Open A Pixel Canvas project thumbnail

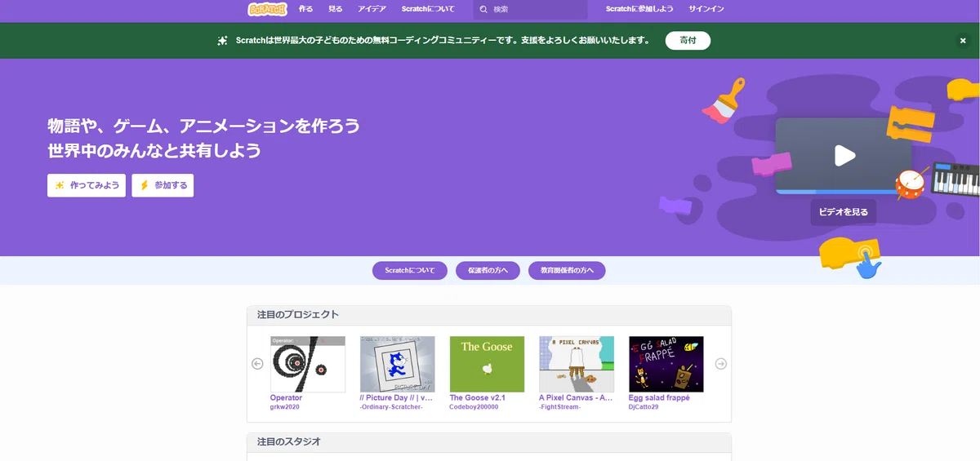577,364
